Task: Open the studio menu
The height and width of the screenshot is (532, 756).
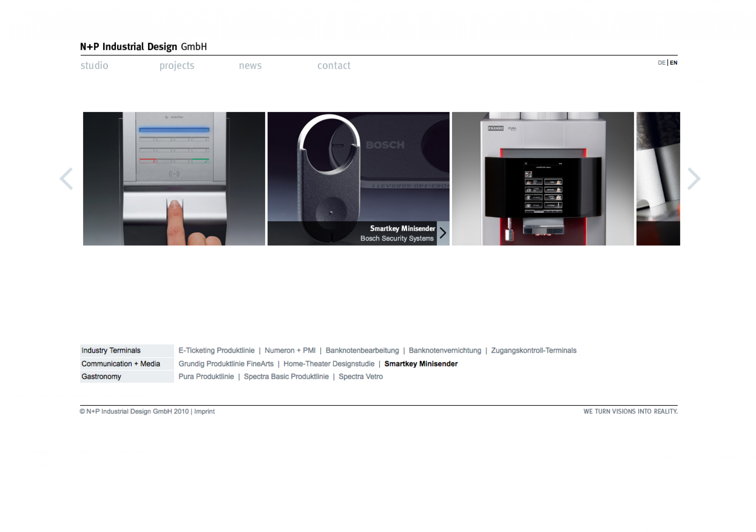Action: (x=94, y=65)
